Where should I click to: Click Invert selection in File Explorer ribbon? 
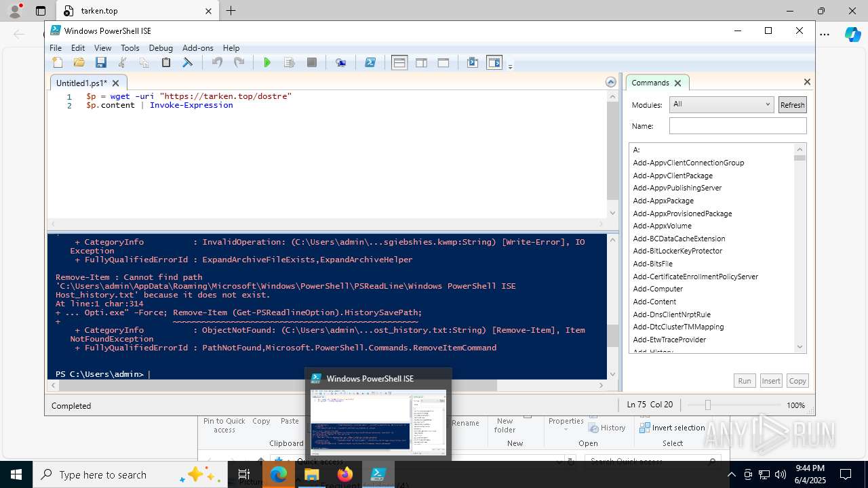pyautogui.click(x=672, y=428)
